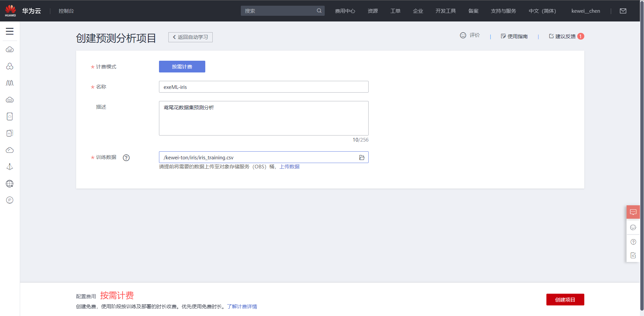Screen dimensions: 644x316
Task: Click the Huawei logo
Action: pos(10,11)
